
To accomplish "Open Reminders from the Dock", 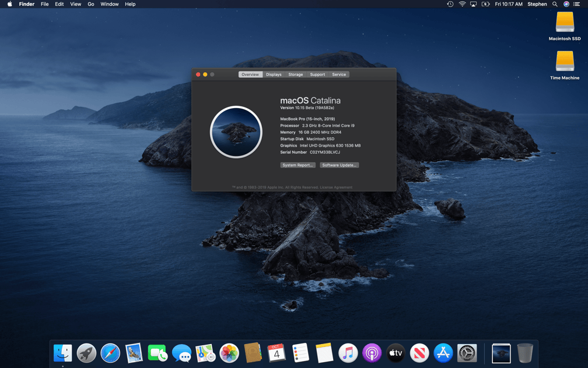I will (300, 353).
